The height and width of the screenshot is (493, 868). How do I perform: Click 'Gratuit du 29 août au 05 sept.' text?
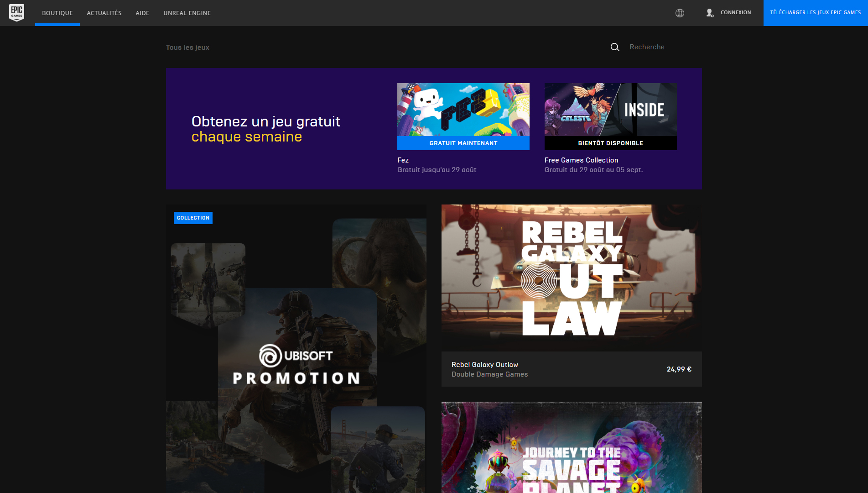593,170
